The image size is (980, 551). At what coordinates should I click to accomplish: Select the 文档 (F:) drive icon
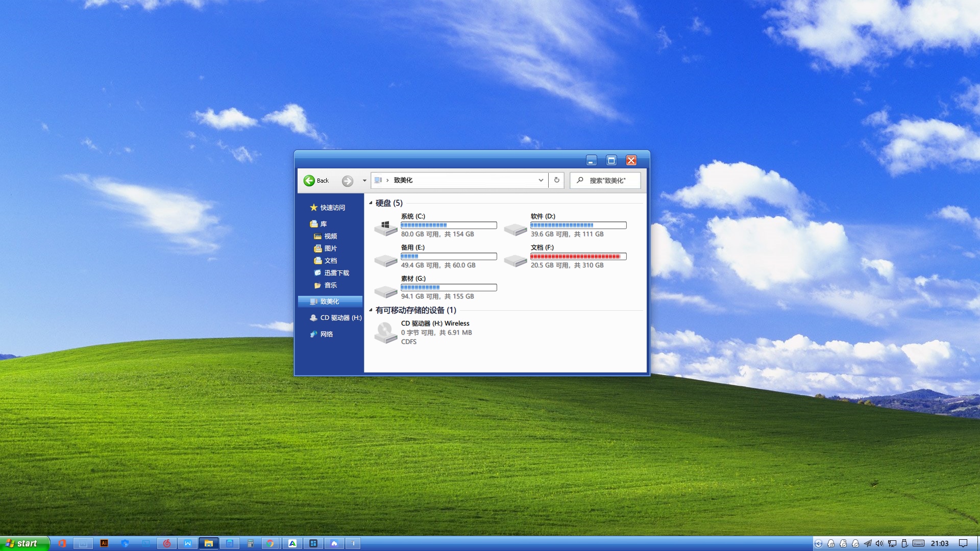(x=515, y=261)
